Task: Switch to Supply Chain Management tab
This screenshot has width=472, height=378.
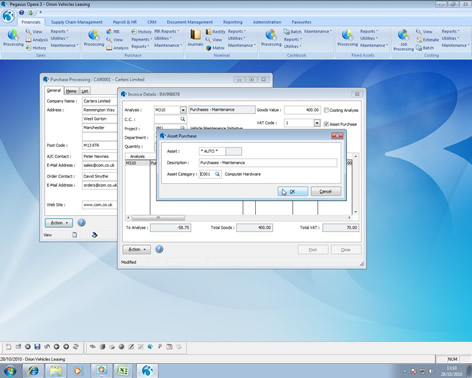Action: click(76, 22)
